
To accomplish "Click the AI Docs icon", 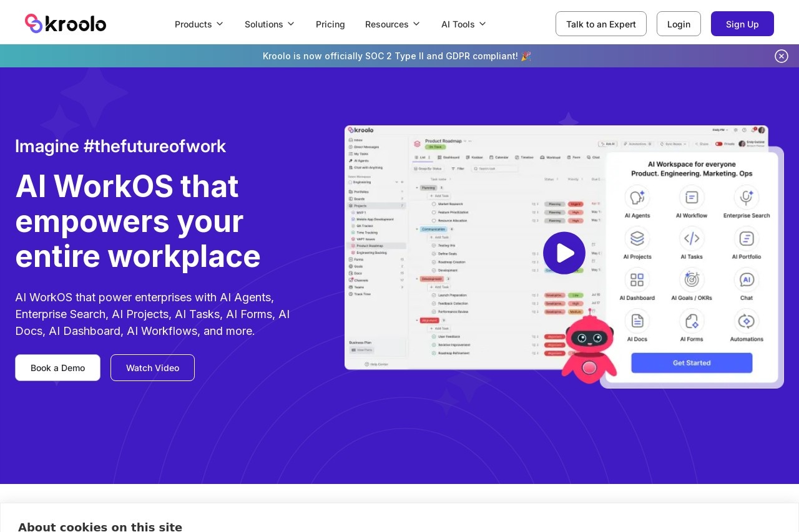I will 637,321.
